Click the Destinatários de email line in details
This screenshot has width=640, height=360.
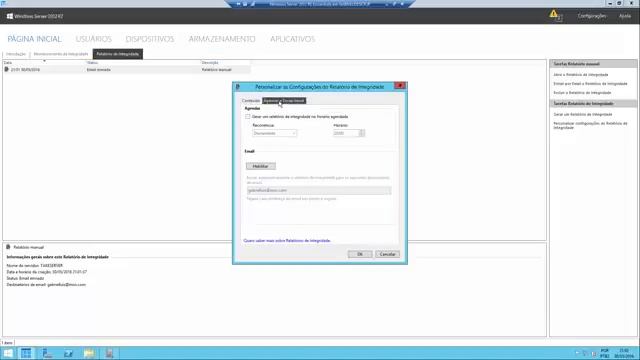(46, 284)
